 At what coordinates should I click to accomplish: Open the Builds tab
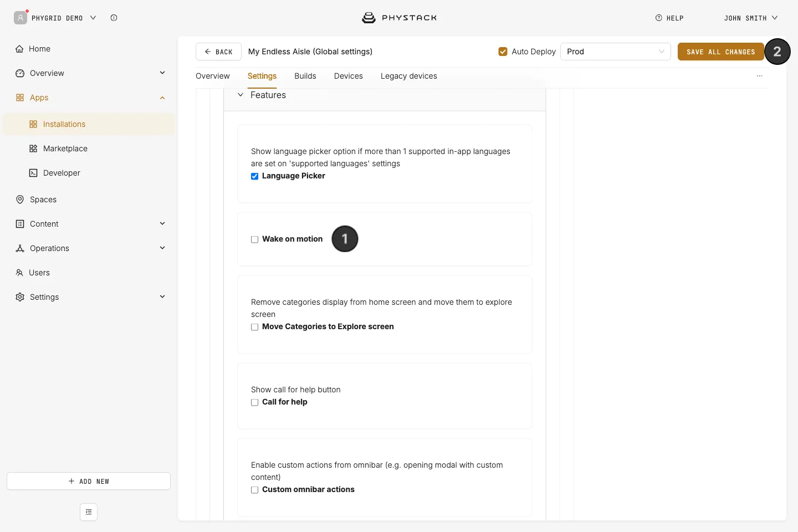[305, 76]
